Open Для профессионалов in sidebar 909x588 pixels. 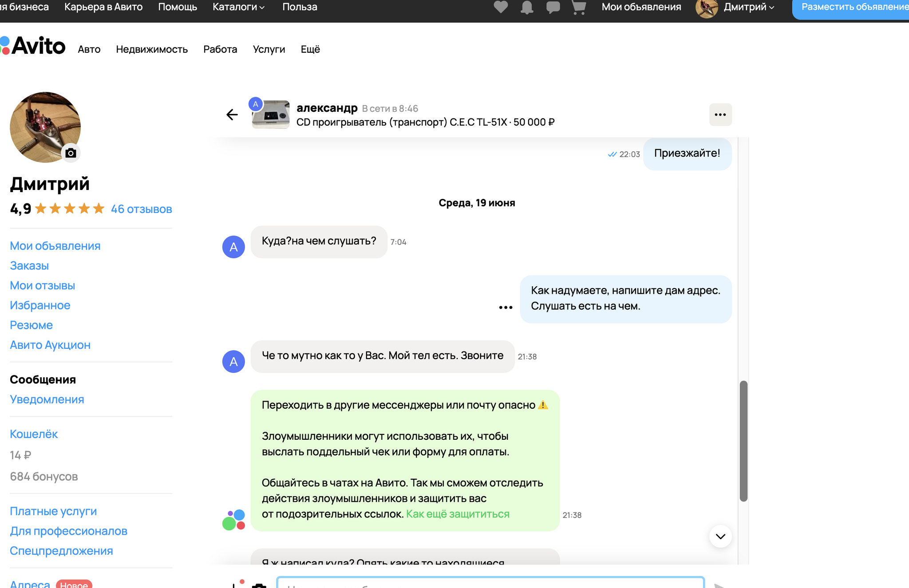(x=68, y=531)
